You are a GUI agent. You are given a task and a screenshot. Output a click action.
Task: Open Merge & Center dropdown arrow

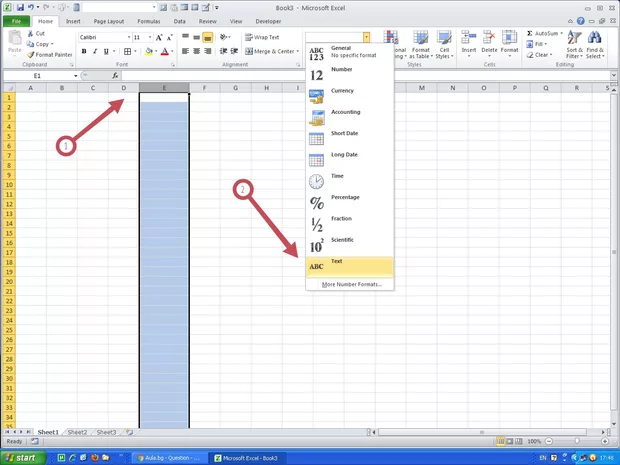coord(297,51)
